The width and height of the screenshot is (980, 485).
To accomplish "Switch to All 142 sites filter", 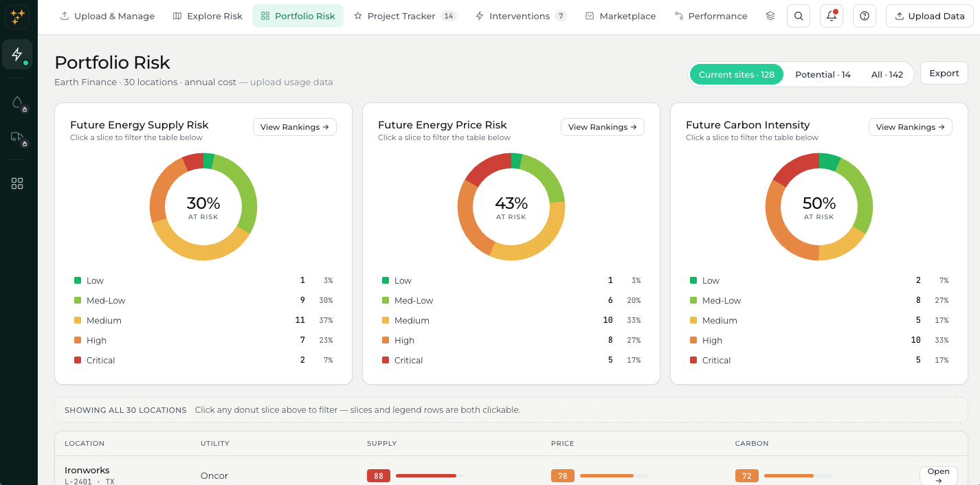I will coord(887,74).
